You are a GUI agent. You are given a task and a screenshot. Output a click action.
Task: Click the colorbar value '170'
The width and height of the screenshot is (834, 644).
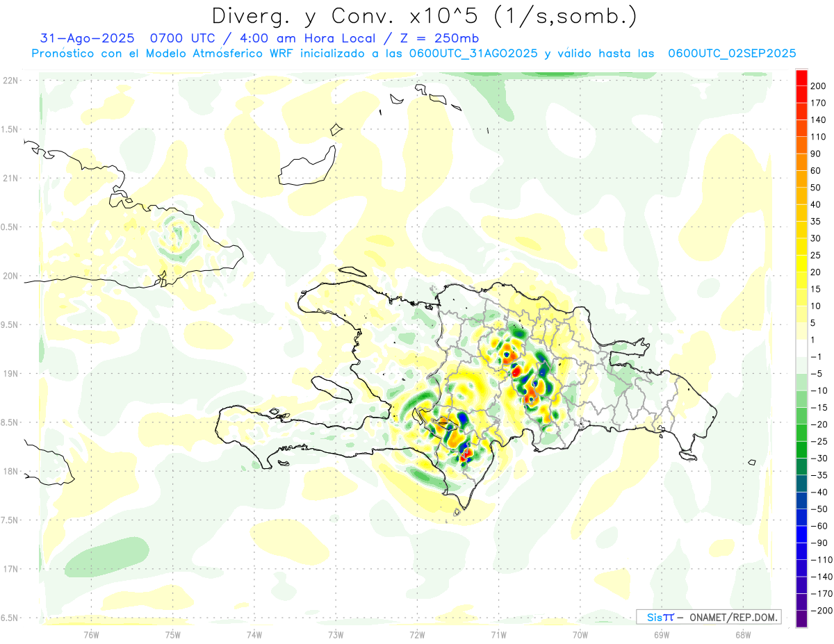click(818, 103)
